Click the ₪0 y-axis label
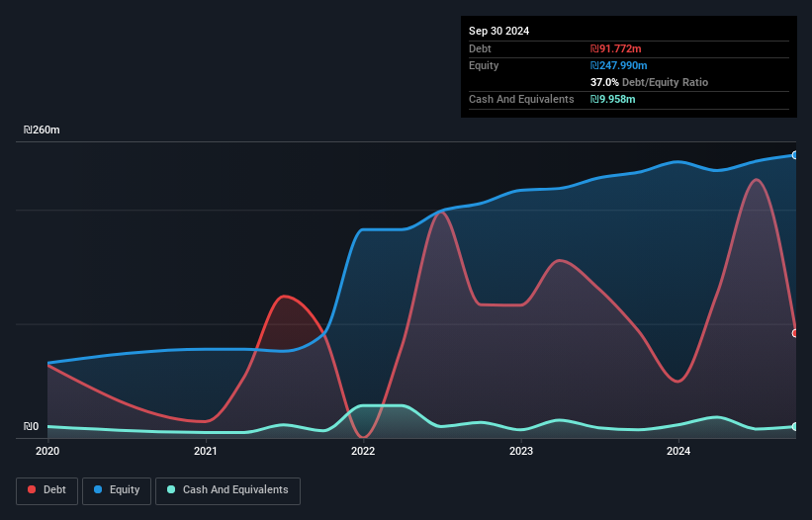 [x=31, y=426]
